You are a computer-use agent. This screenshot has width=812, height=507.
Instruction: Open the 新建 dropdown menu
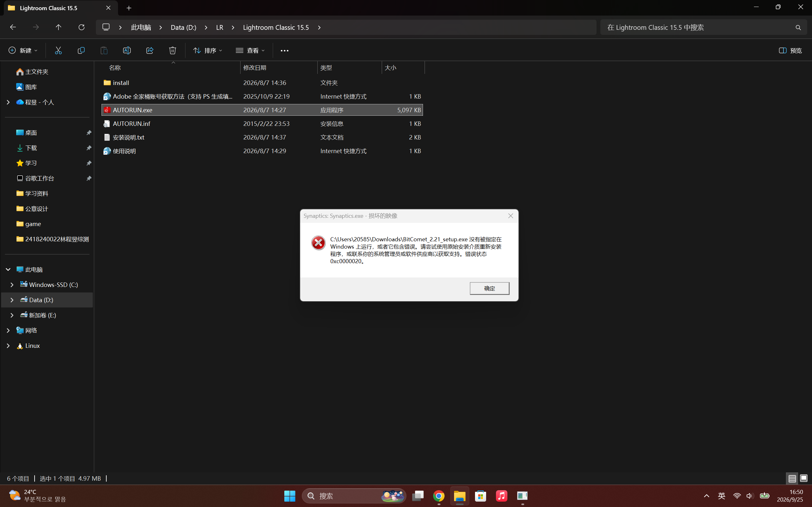click(x=23, y=50)
